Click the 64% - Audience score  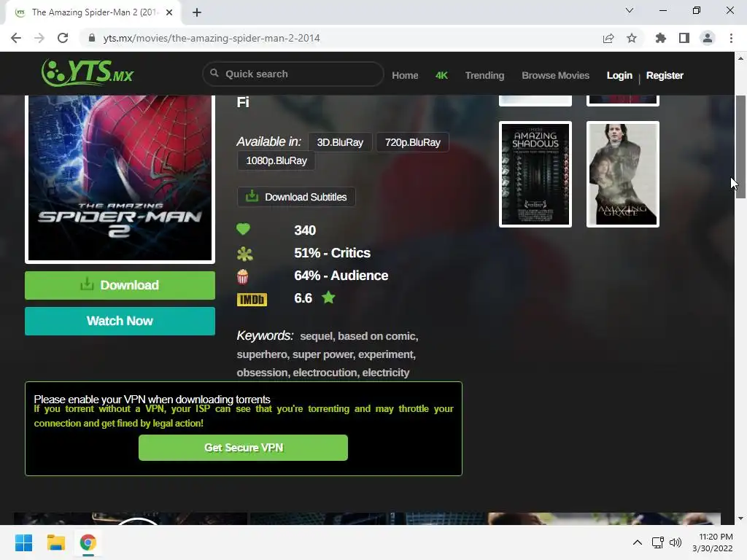[x=341, y=276]
